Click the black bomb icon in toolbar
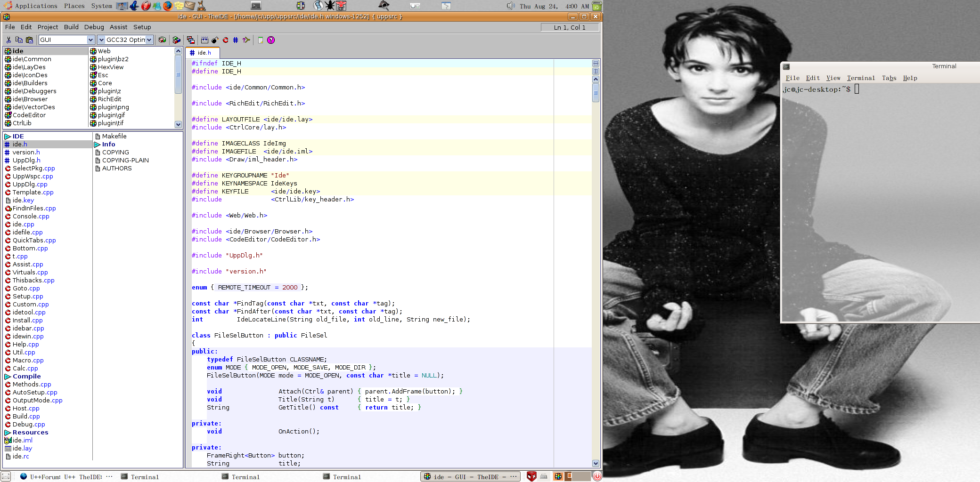 [215, 40]
